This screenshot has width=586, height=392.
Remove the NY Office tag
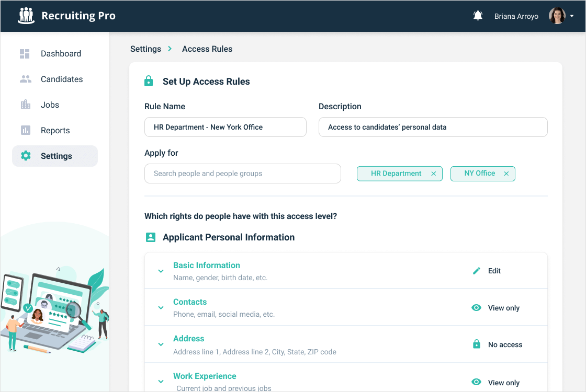click(506, 174)
